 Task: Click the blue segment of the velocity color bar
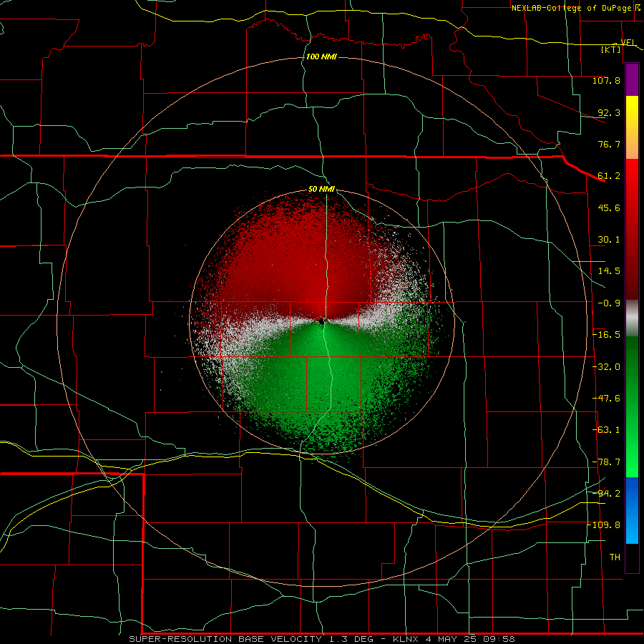click(x=632, y=510)
